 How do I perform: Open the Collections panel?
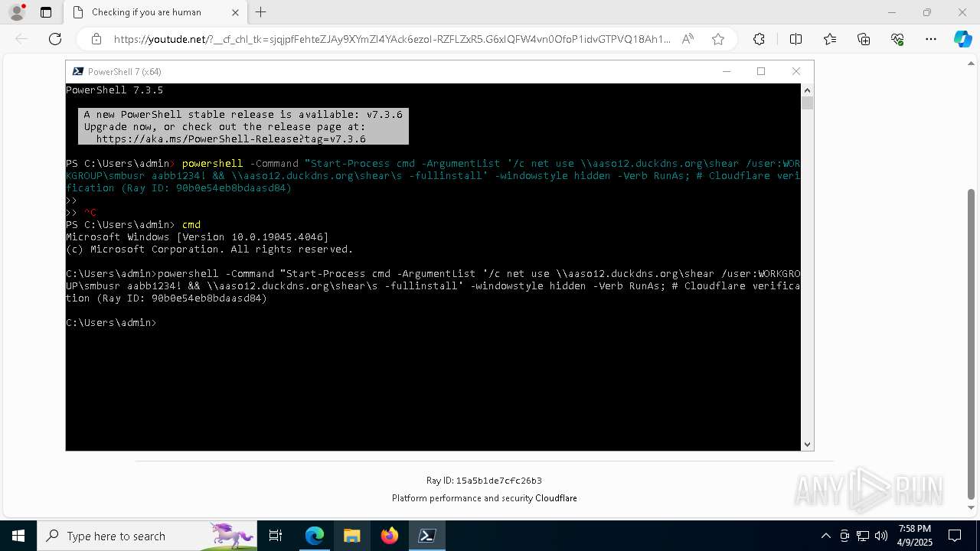pyautogui.click(x=864, y=39)
